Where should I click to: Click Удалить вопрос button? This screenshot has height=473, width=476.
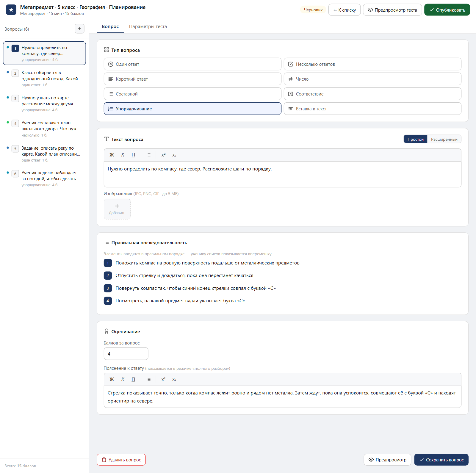(x=121, y=460)
